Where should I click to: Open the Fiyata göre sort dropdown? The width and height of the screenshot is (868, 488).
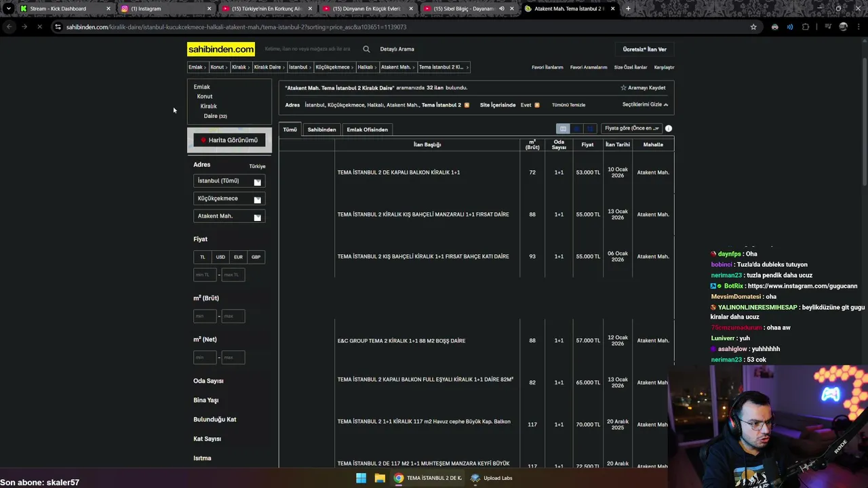point(632,128)
